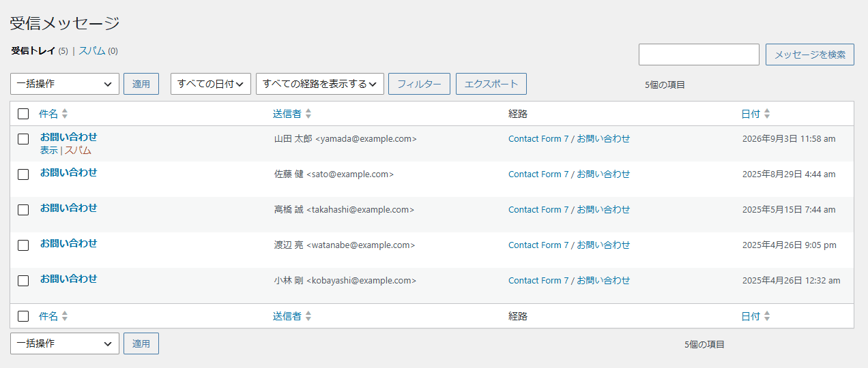Select checkbox for 渡辺 亮 message

tap(23, 245)
